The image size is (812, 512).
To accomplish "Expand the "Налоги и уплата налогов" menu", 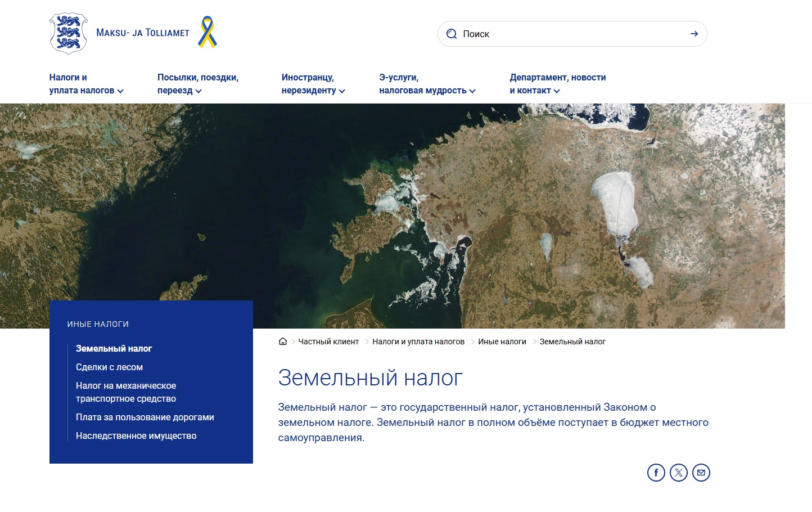I will tap(86, 84).
